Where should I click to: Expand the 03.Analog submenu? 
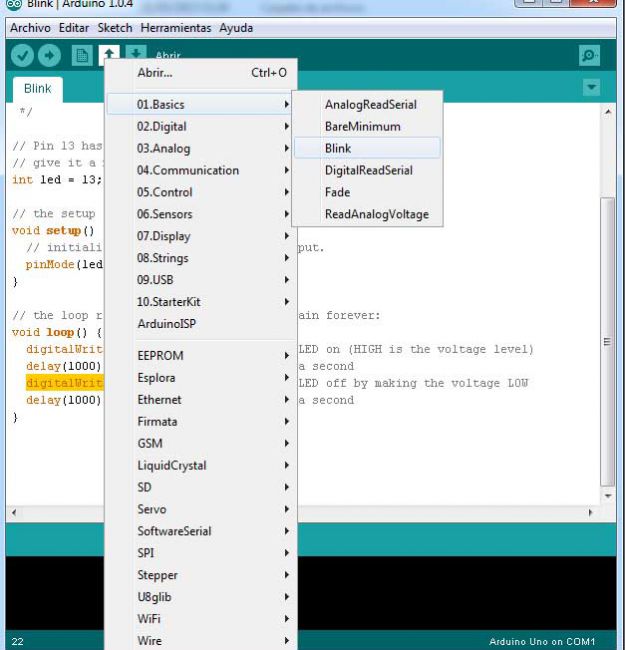[200, 148]
